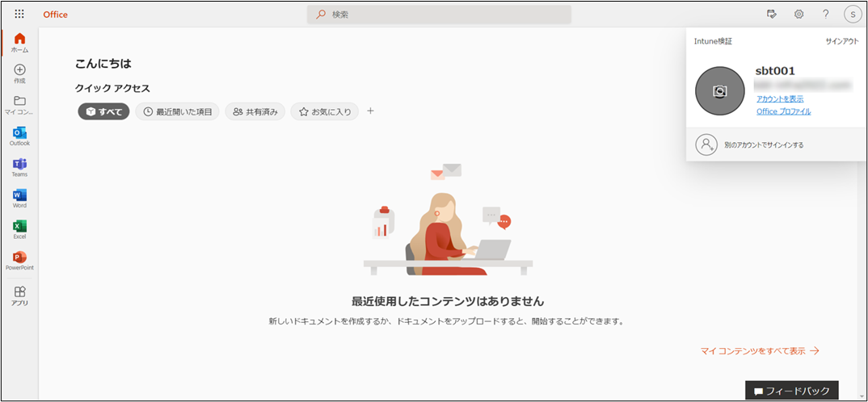Open the Create page in sidebar

point(19,74)
